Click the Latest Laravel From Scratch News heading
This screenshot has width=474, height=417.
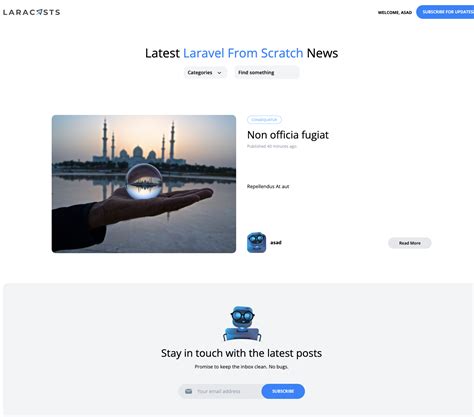click(x=241, y=53)
